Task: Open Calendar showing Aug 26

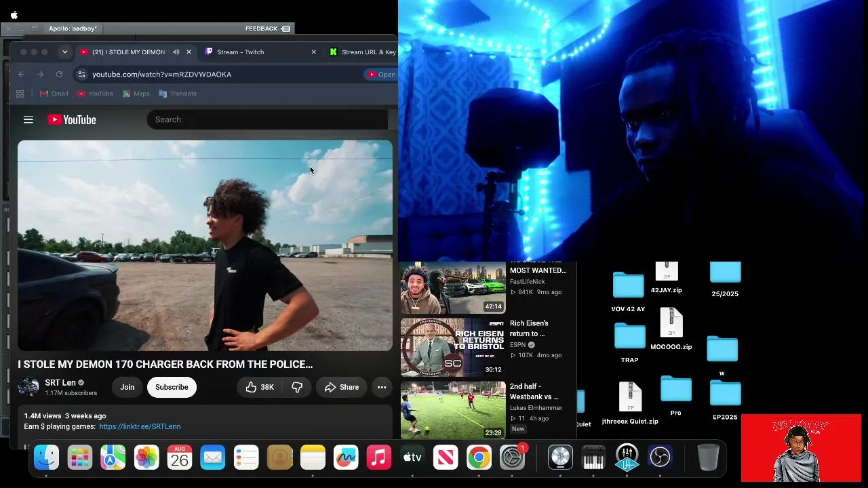Action: [x=180, y=457]
